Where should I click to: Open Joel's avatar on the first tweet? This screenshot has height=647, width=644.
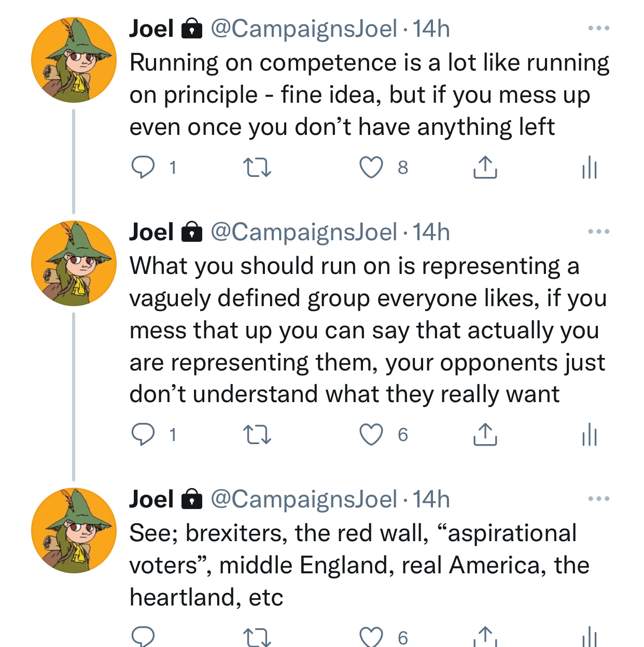click(x=74, y=60)
